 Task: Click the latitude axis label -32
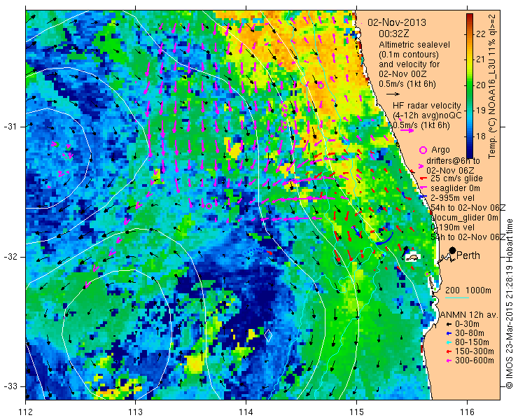point(10,257)
